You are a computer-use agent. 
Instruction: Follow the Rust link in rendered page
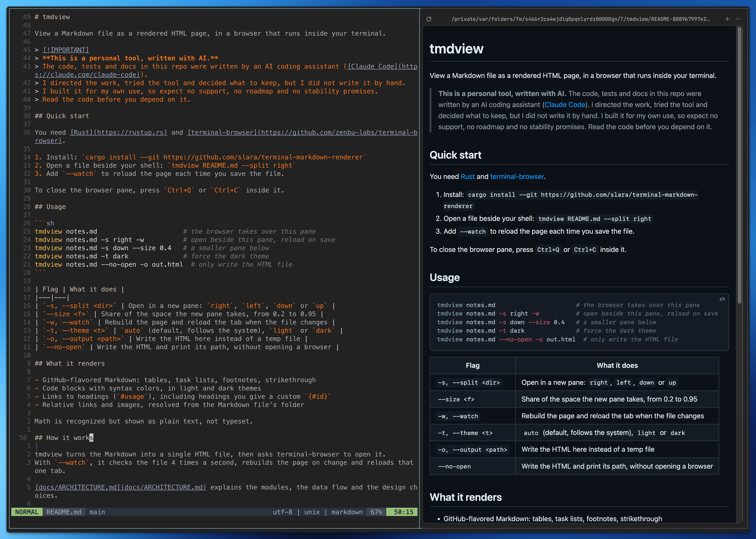(468, 177)
